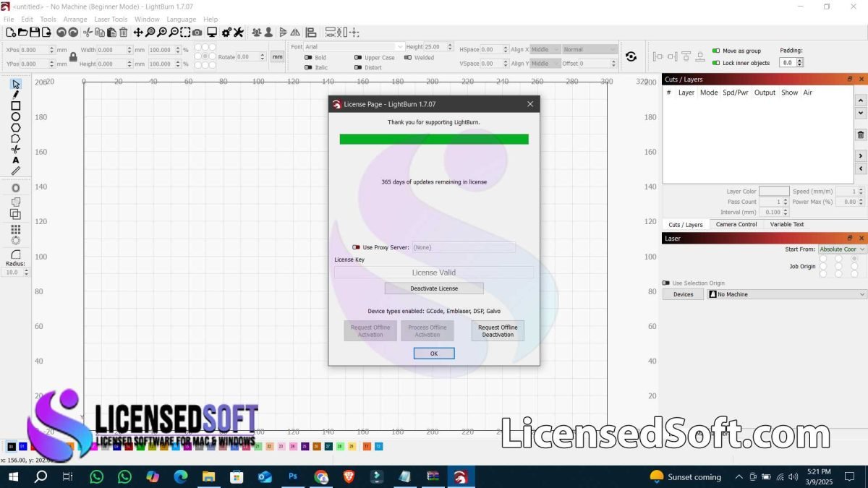Screen dimensions: 868x488
Task: Toggle the Distort switch
Action: pos(358,68)
